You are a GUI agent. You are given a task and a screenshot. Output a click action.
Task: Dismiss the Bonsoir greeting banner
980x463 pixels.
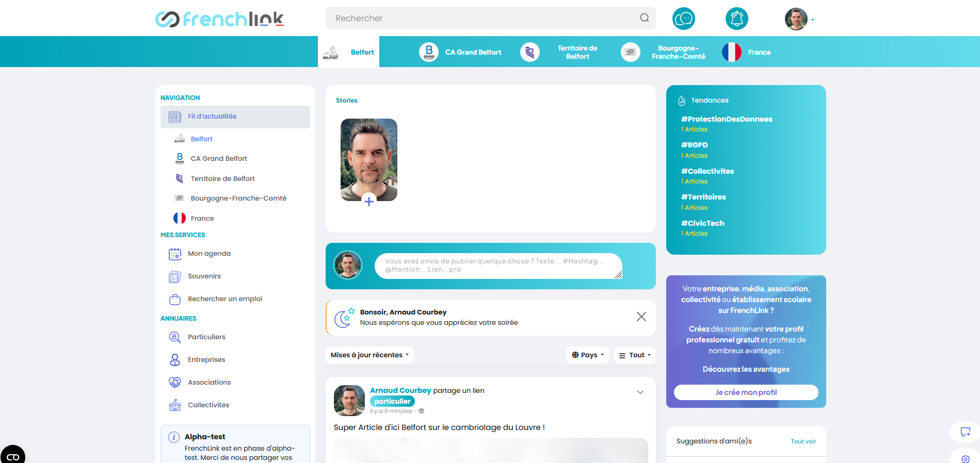tap(641, 317)
